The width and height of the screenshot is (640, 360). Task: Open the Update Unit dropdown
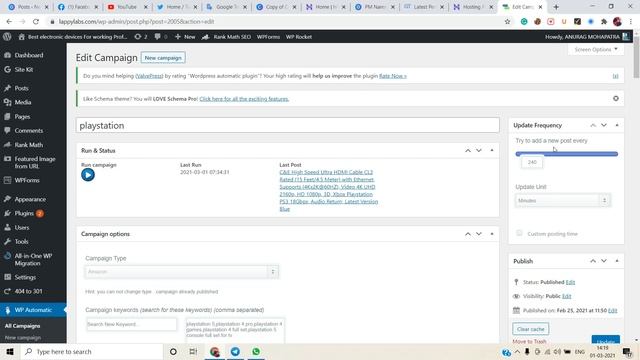[563, 200]
